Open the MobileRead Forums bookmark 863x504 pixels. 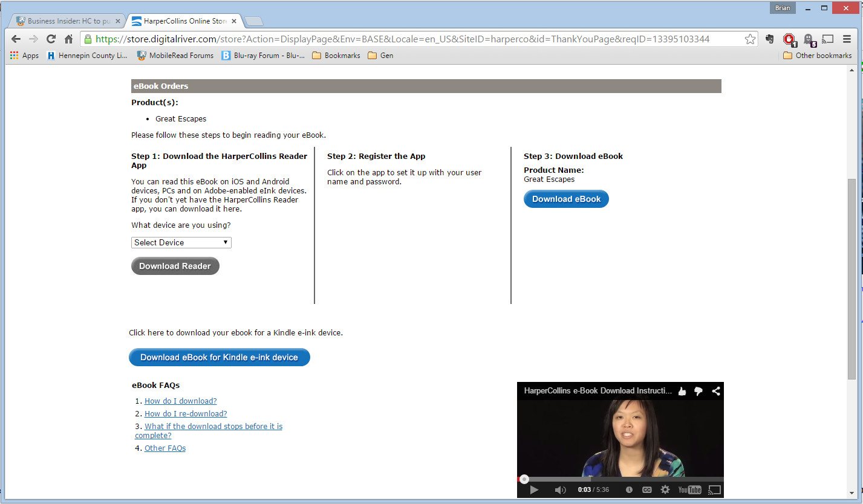pos(175,56)
